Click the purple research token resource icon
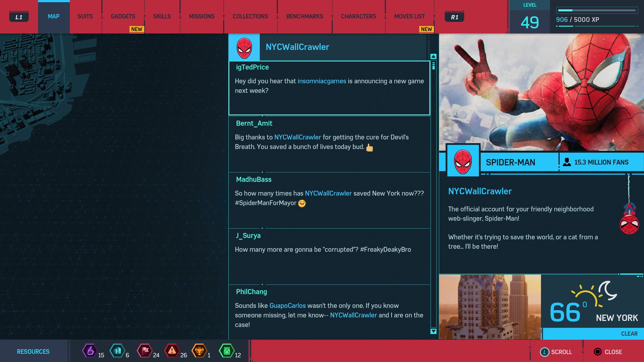The width and height of the screenshot is (644, 362). (90, 351)
